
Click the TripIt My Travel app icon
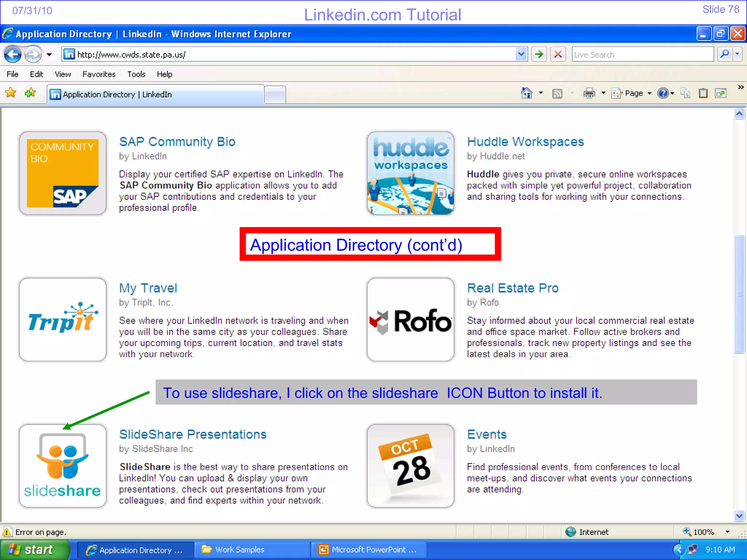point(63,320)
